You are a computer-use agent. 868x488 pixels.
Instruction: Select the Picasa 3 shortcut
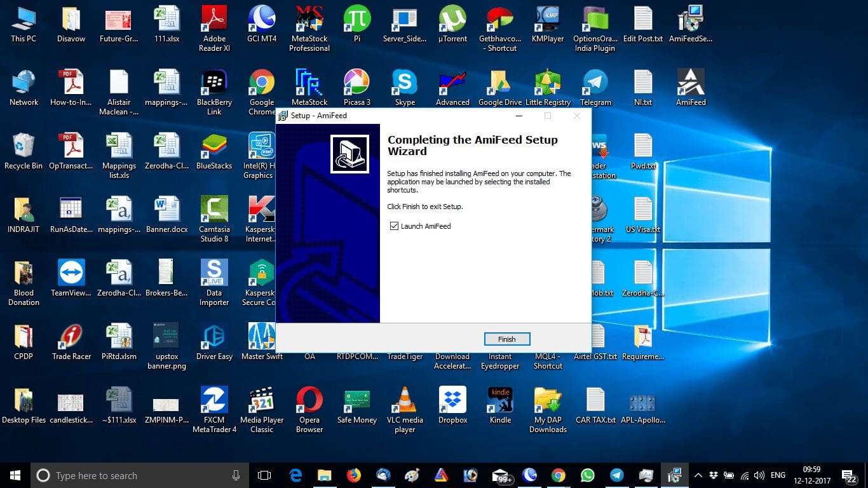point(357,88)
